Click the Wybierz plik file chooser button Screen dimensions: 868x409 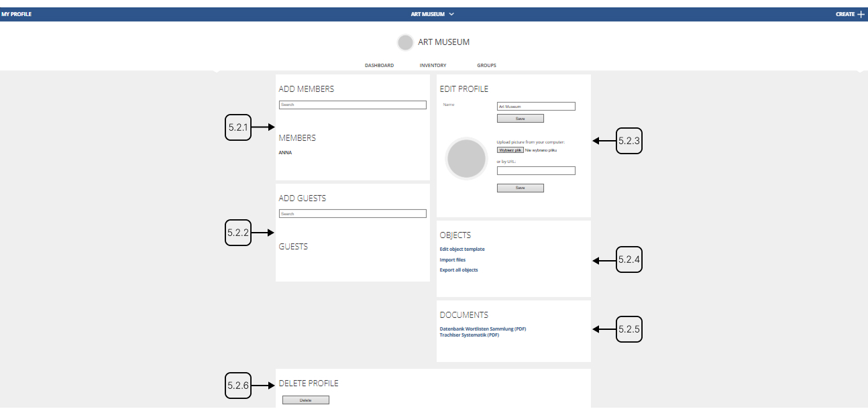(x=510, y=150)
